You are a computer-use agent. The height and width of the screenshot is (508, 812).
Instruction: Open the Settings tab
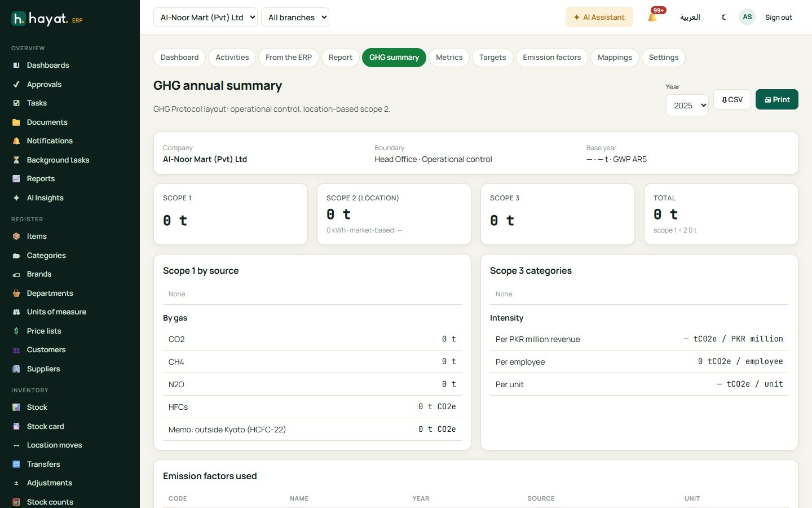[x=664, y=58]
